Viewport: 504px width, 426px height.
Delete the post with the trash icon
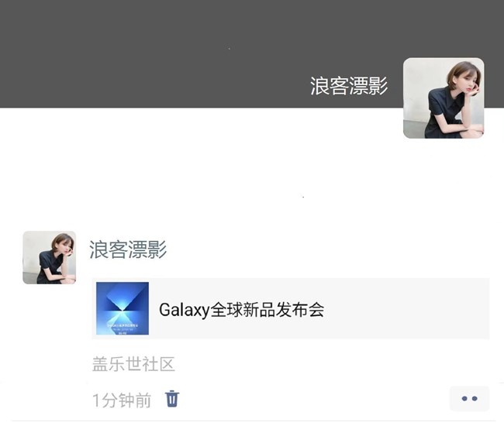coord(172,399)
